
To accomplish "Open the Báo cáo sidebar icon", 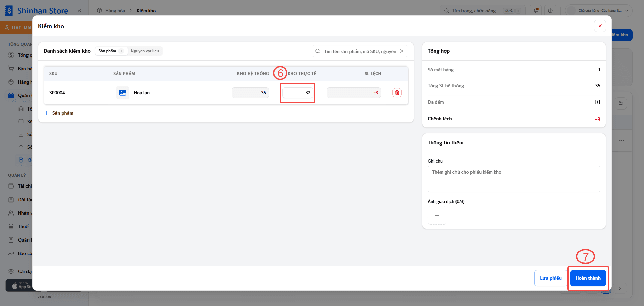I will 11,253.
